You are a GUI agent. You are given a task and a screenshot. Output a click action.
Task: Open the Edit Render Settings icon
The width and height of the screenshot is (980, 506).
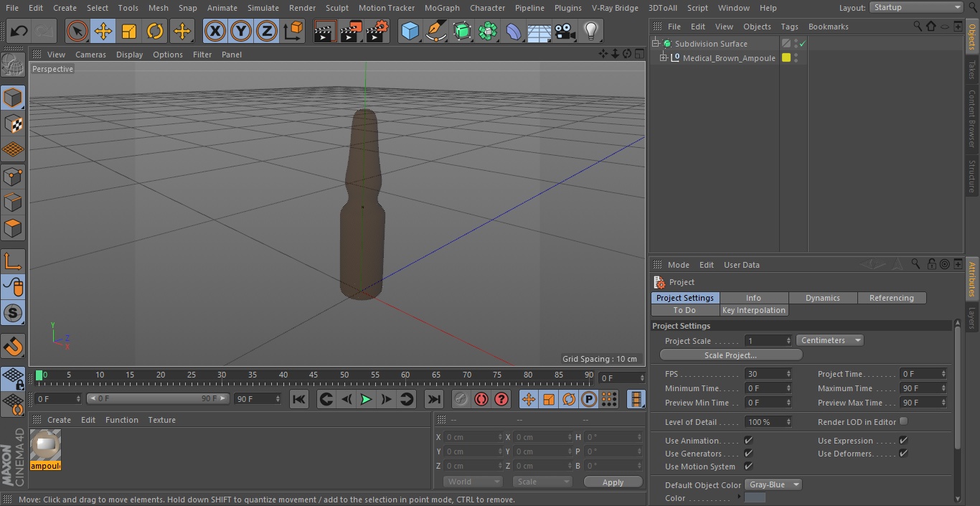pyautogui.click(x=377, y=31)
